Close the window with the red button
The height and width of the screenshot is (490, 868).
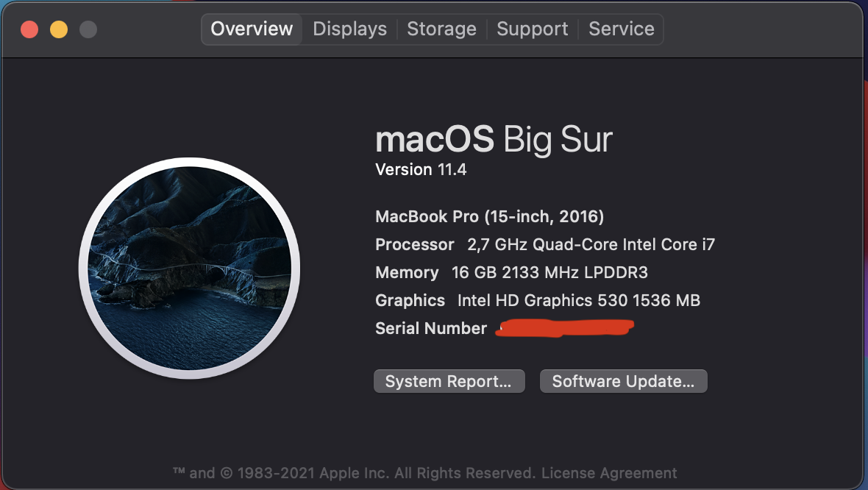tap(29, 29)
